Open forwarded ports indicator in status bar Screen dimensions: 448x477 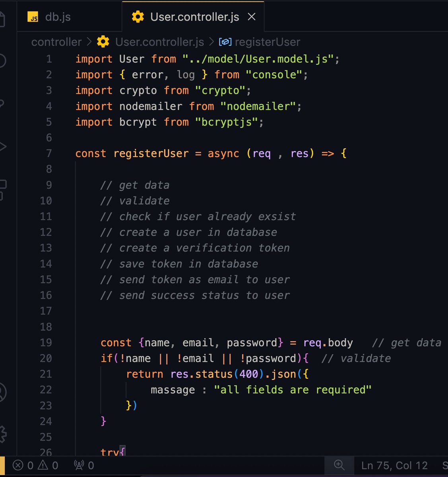coord(84,465)
